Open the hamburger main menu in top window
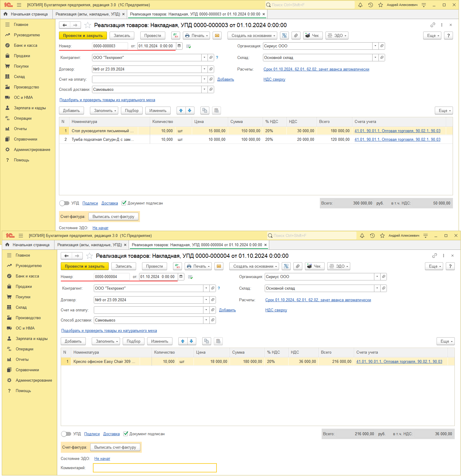This screenshot has height=476, width=461. (19, 5)
